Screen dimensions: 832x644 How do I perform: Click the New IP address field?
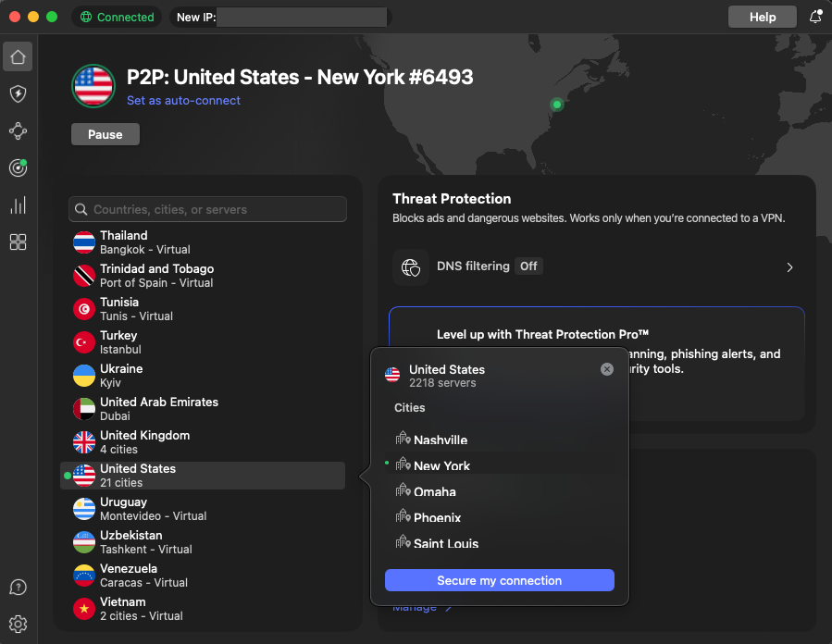(281, 17)
